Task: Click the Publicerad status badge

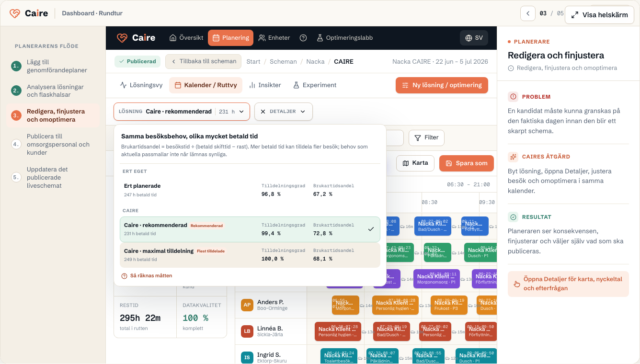Action: click(x=137, y=61)
